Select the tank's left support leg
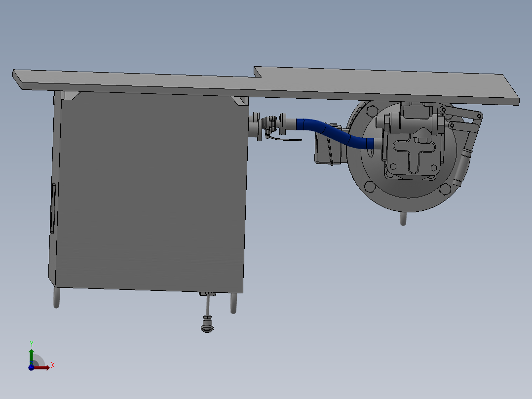 57,298
